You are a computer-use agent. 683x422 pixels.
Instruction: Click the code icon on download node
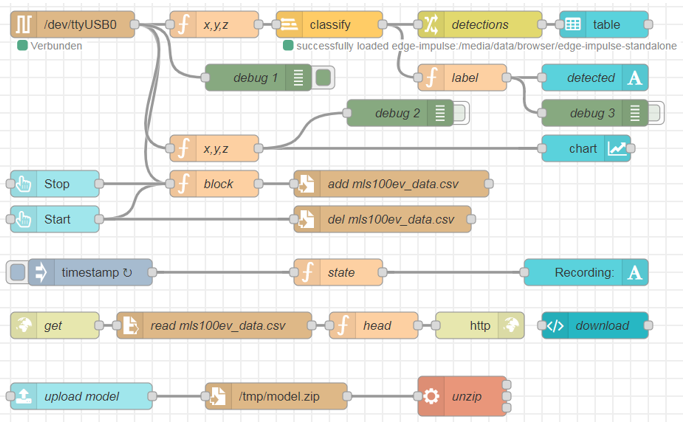[x=555, y=325]
